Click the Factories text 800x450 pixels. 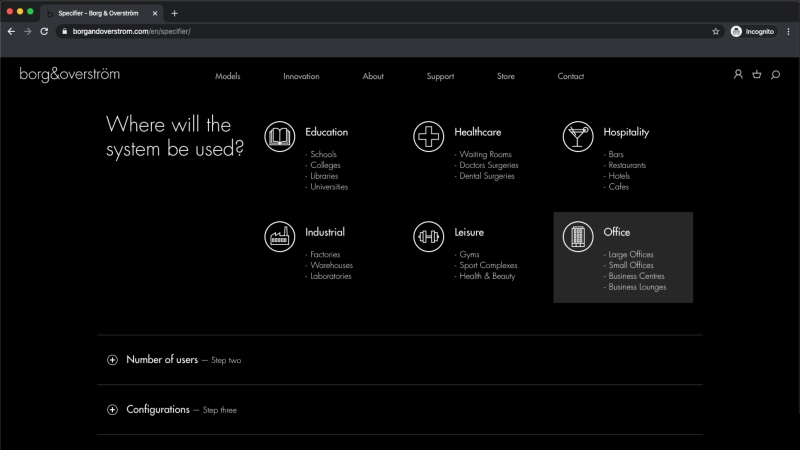(x=325, y=254)
